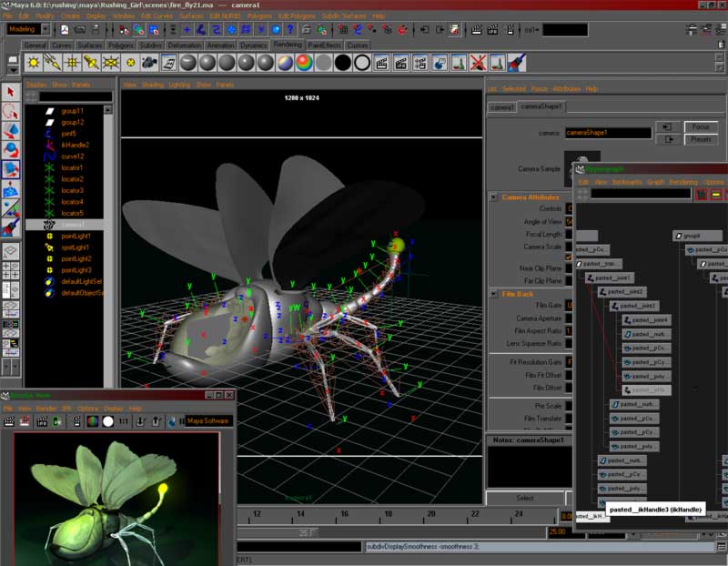This screenshot has width=728, height=566.
Task: Click the command line showing subdivDisplaySmoothness
Action: pyautogui.click(x=540, y=547)
